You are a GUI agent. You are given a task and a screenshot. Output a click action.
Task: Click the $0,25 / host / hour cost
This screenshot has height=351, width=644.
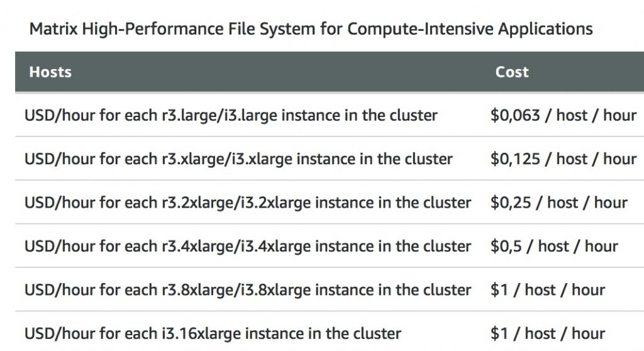tap(558, 203)
